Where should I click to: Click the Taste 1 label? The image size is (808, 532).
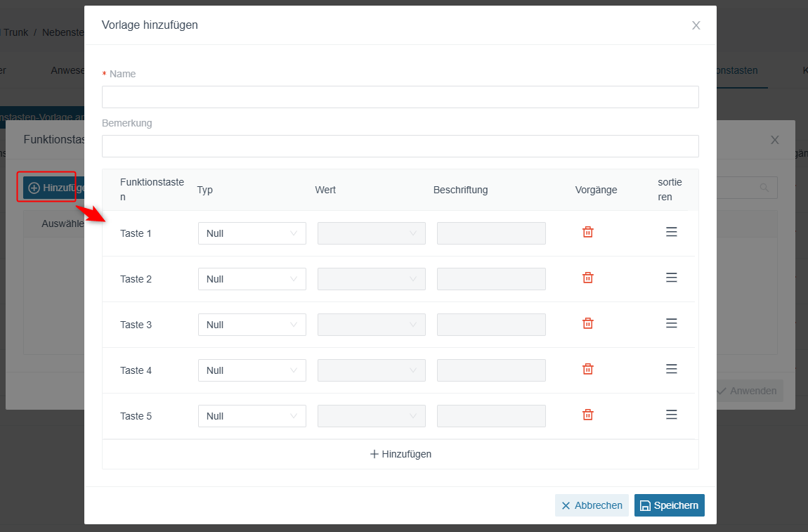[136, 233]
